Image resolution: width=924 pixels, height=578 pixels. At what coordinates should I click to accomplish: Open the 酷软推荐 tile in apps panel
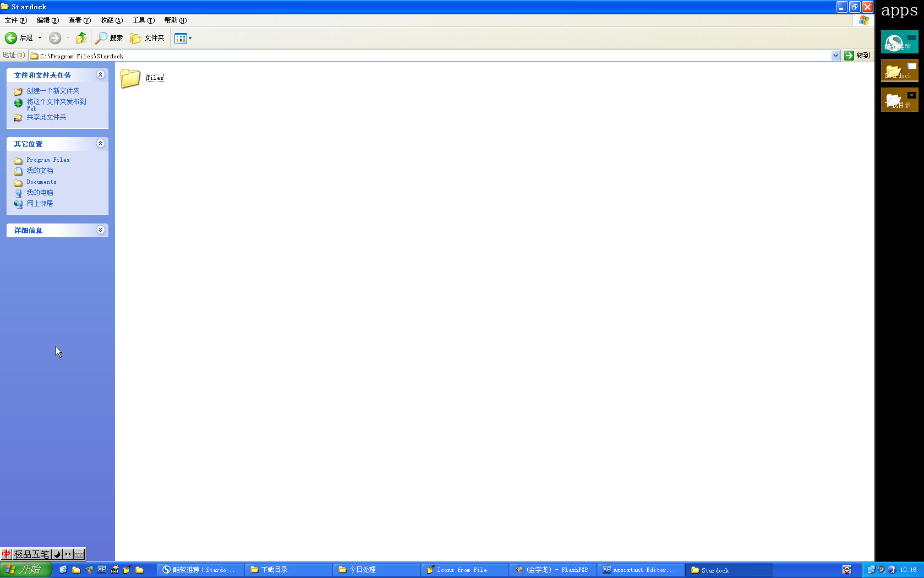tap(899, 42)
